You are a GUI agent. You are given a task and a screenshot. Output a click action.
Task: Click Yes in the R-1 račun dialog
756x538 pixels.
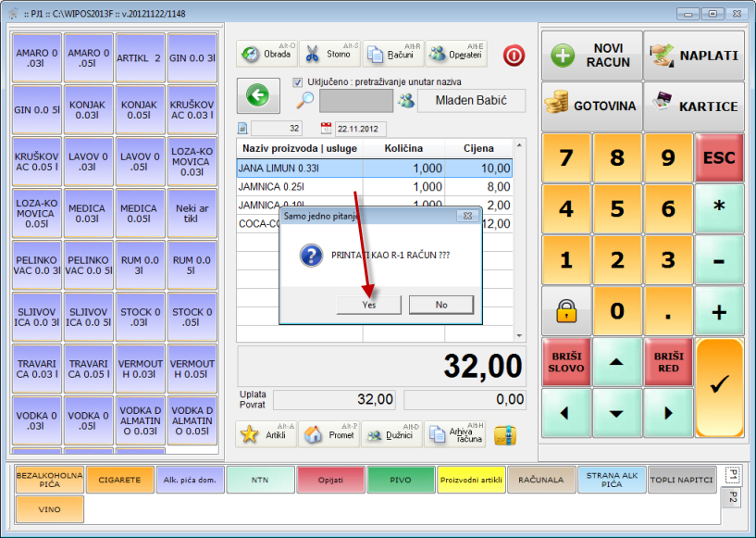coord(368,305)
